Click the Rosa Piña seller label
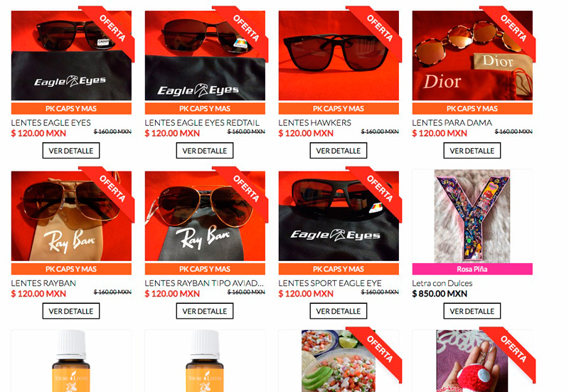The image size is (569, 392). (x=472, y=269)
